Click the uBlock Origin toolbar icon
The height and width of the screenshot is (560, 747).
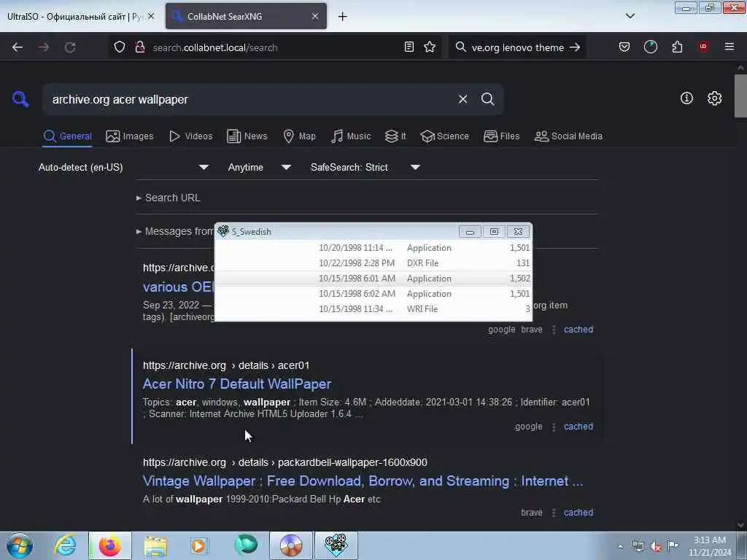703,47
